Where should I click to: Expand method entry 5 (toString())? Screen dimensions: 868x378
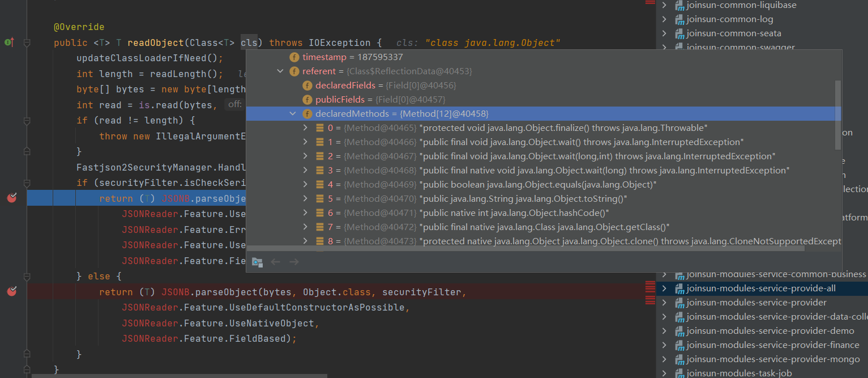tap(306, 199)
